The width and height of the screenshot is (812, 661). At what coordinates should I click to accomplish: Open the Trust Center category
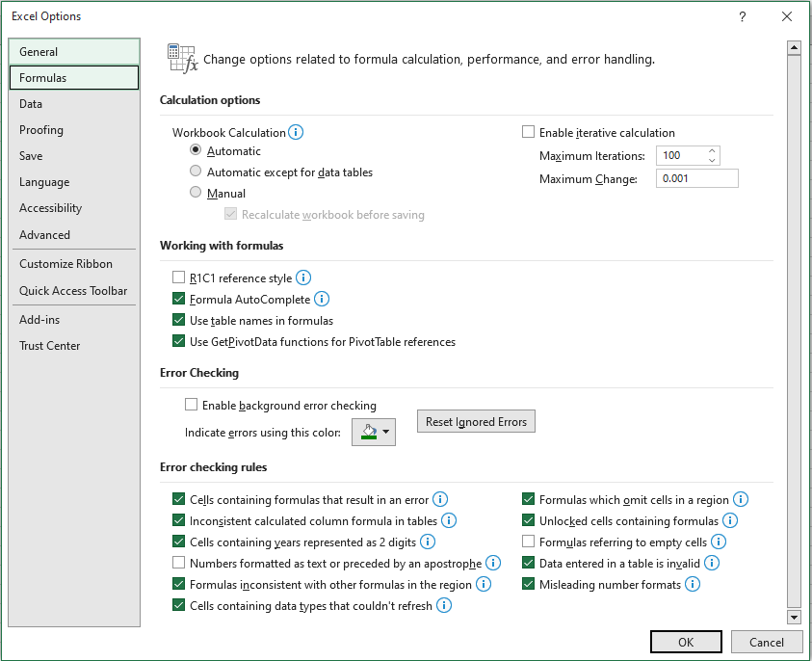74,346
